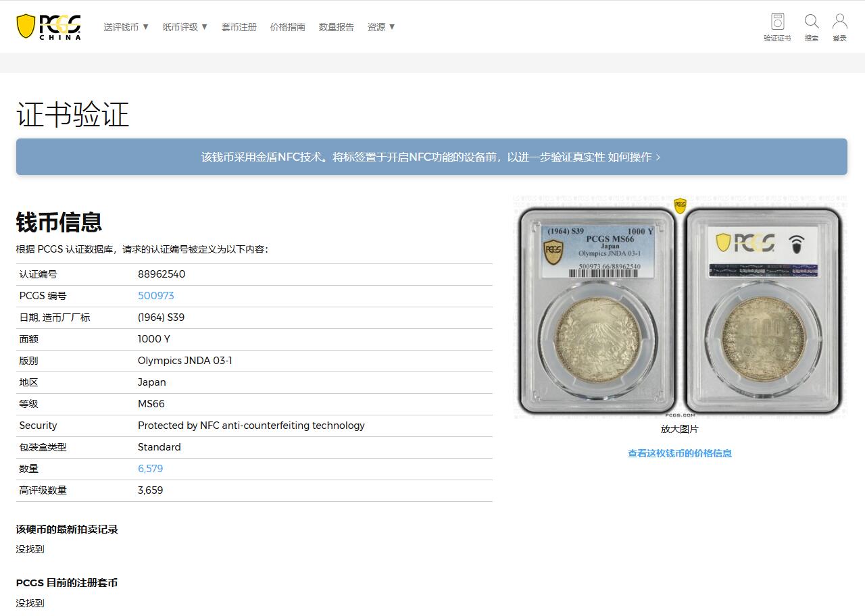Open 查看这枚钱币的价格信息 price link
The height and width of the screenshot is (616, 865).
click(680, 453)
